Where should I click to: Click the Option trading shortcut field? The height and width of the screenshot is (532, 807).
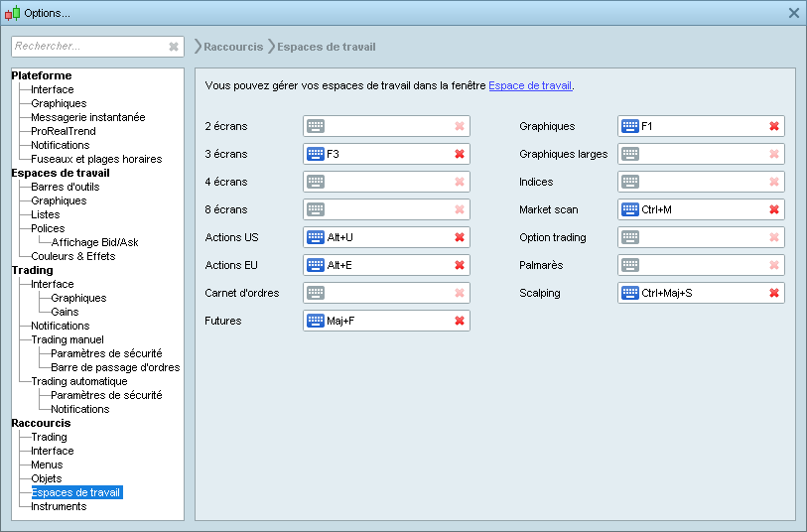point(702,237)
